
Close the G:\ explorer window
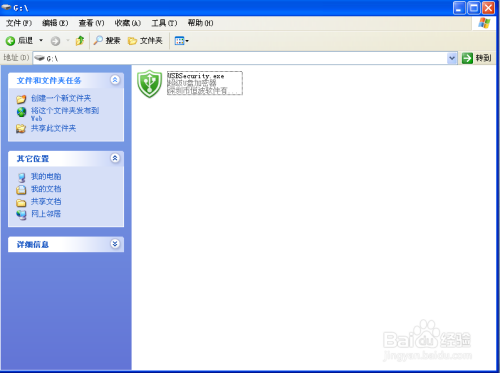[488, 7]
